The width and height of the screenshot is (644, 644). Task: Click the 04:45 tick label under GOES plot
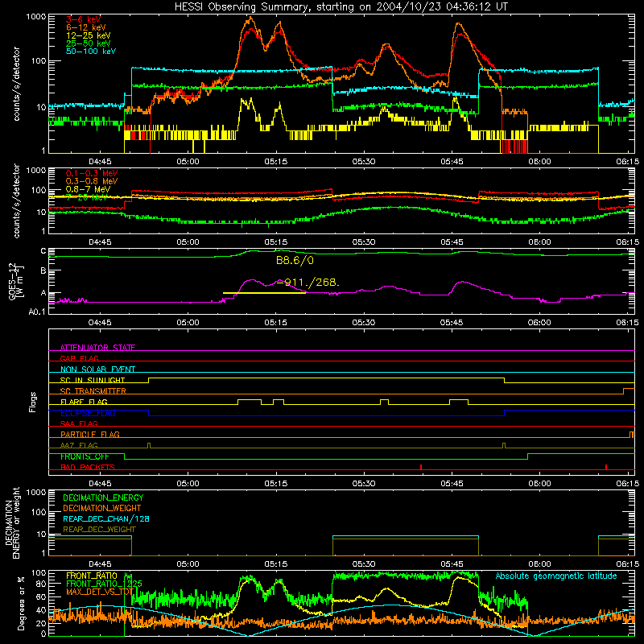100,323
